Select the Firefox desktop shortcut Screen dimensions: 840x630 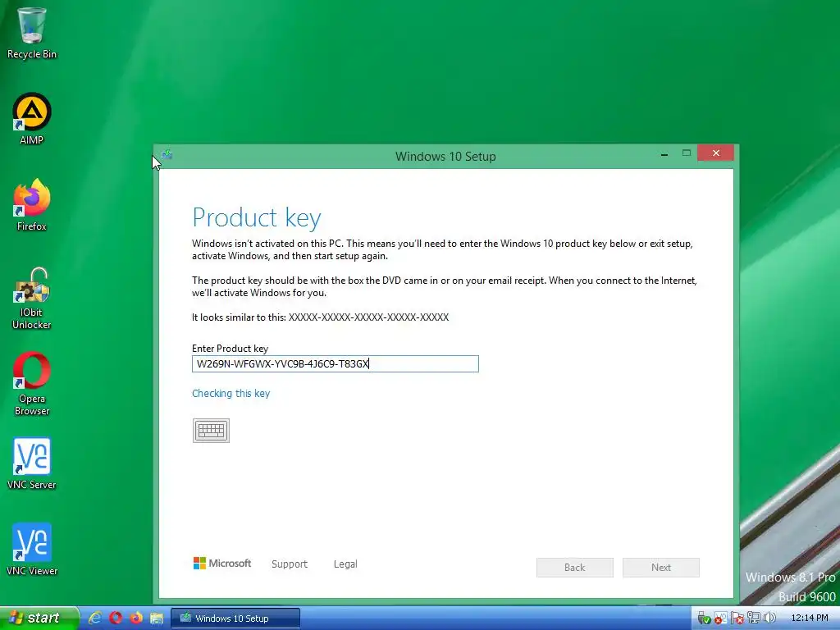(32, 205)
